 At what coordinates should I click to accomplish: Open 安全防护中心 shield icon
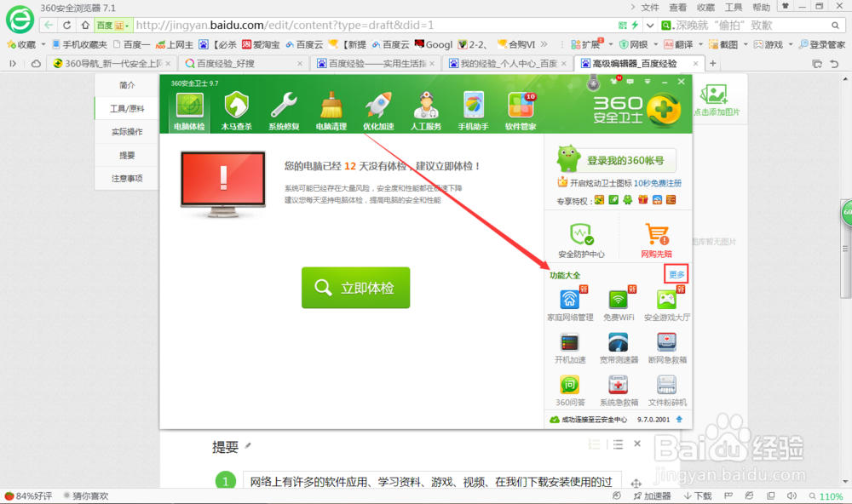(581, 240)
